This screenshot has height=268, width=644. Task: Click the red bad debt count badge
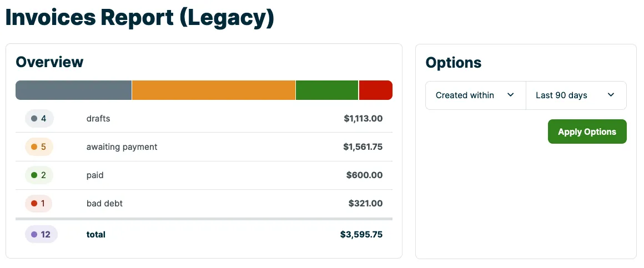point(39,203)
